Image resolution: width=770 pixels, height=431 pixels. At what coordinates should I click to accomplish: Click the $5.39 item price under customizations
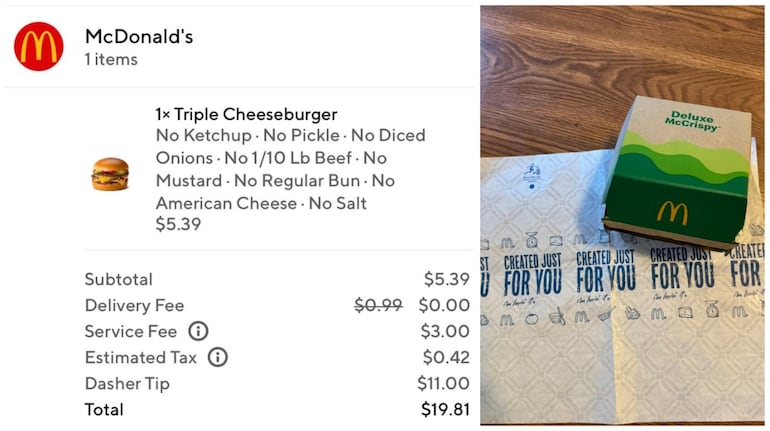coord(178,225)
